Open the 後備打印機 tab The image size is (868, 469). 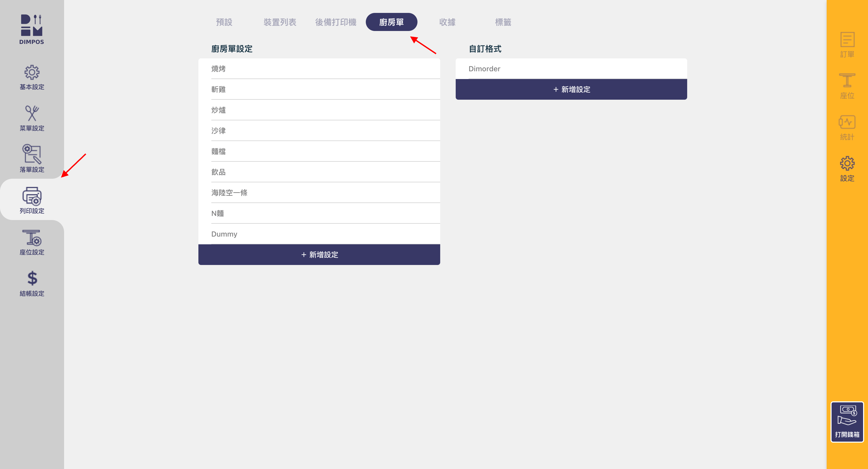click(336, 22)
